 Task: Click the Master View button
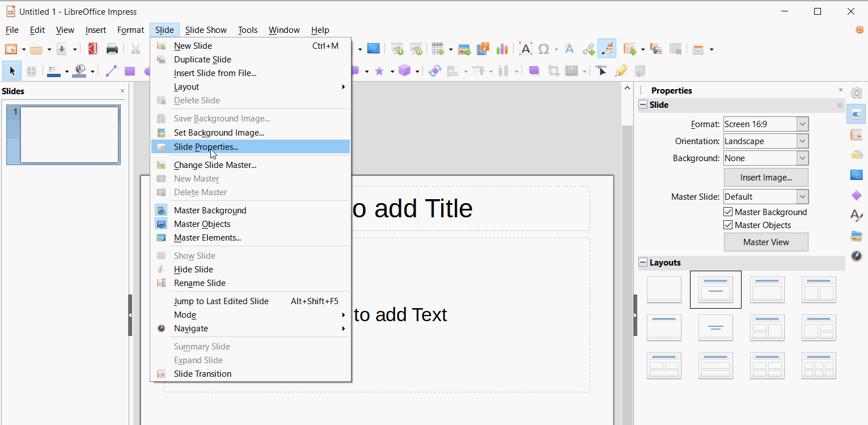[x=766, y=242]
